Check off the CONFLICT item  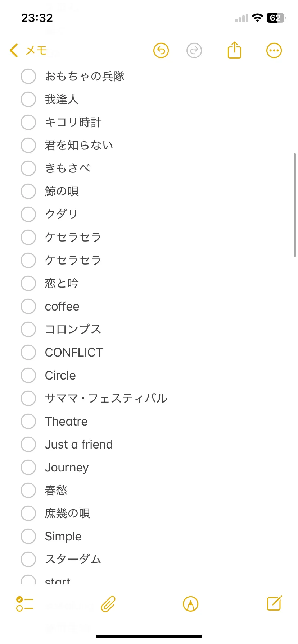(28, 353)
